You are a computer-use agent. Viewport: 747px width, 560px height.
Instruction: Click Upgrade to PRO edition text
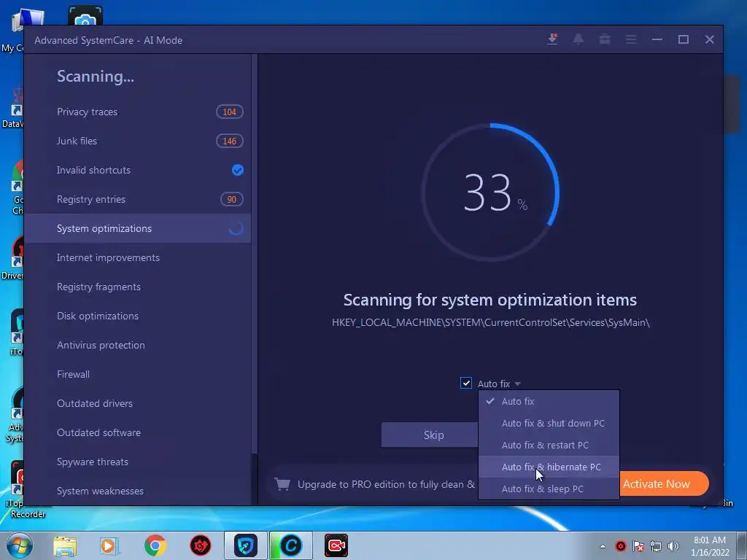pos(386,484)
